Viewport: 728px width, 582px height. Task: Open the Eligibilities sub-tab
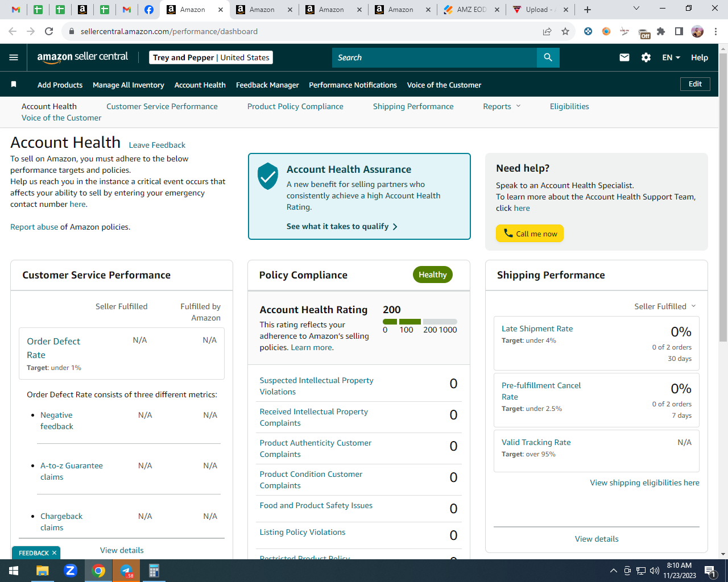click(x=569, y=106)
